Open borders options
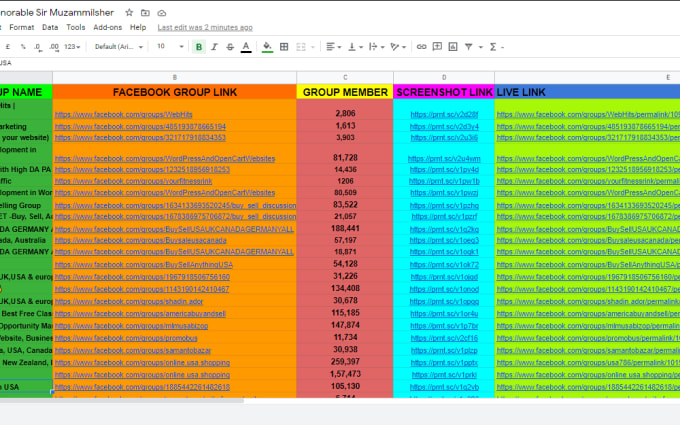The image size is (680, 425). (284, 46)
